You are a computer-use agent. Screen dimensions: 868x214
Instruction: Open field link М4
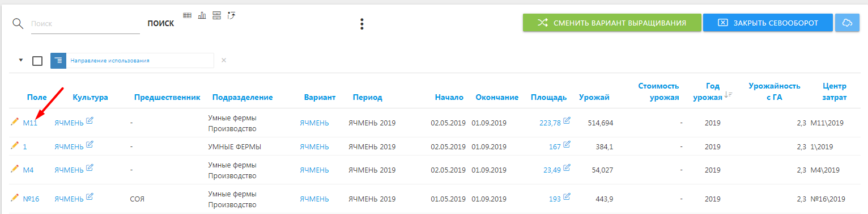click(x=28, y=170)
